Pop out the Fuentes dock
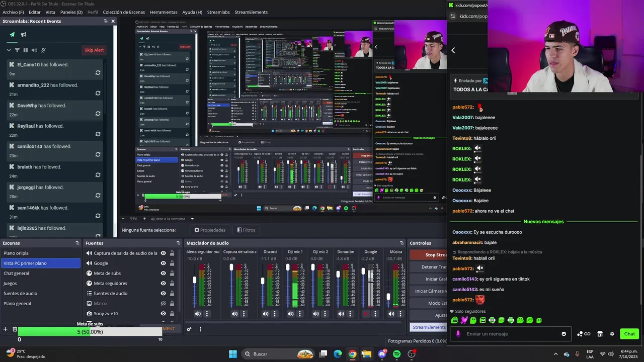Image resolution: width=644 pixels, height=362 pixels. click(x=178, y=243)
